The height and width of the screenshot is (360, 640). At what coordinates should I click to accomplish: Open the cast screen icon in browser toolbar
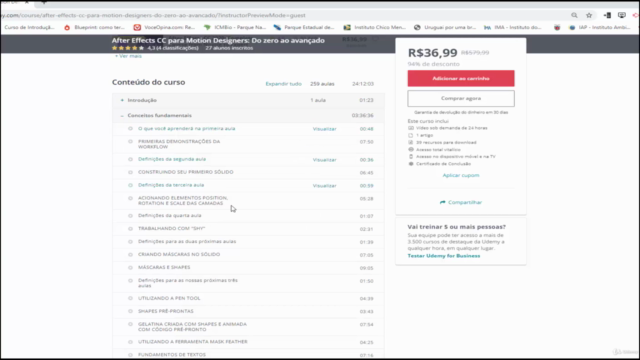coord(622,15)
